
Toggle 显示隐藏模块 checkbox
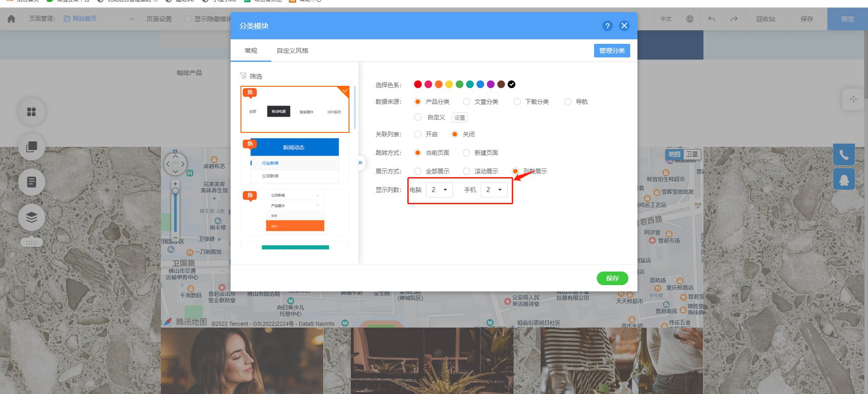tap(188, 19)
